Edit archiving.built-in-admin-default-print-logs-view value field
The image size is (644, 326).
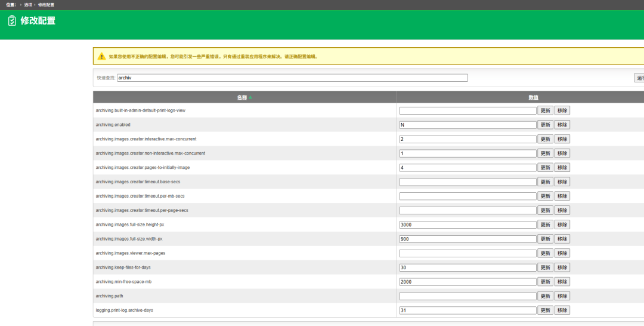[x=467, y=110]
